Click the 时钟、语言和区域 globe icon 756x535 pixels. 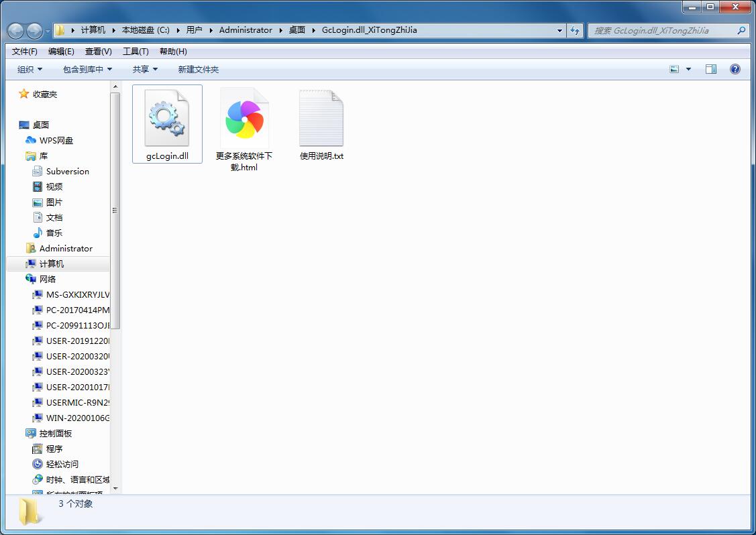coord(38,479)
